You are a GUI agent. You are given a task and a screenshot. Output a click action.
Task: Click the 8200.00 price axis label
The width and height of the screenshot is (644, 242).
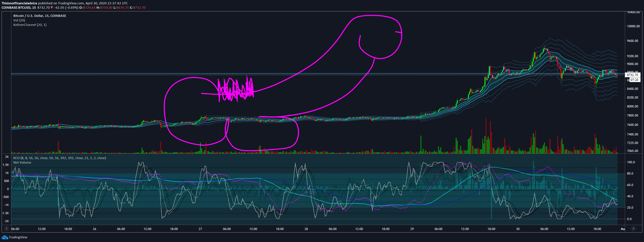(633, 98)
